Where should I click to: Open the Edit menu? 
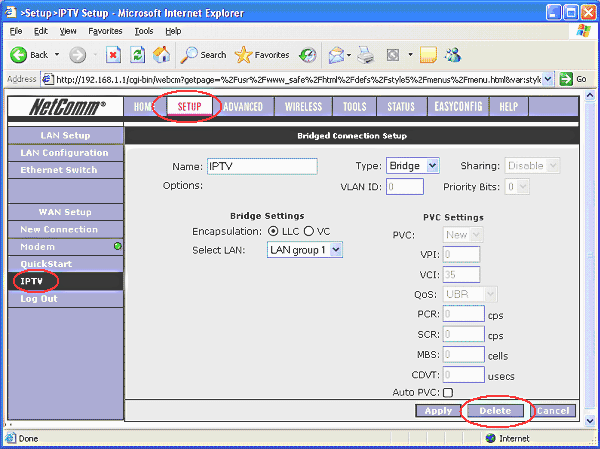[x=41, y=31]
